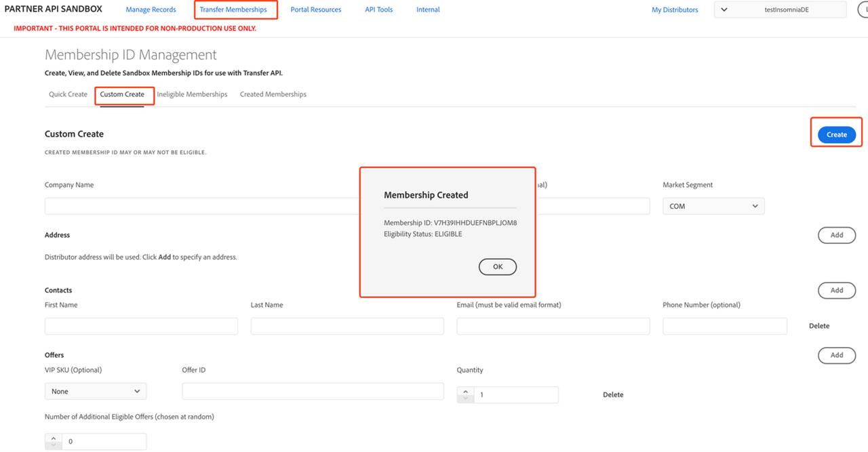Open the VIP SKU dropdown
This screenshot has width=868, height=452.
tap(96, 391)
